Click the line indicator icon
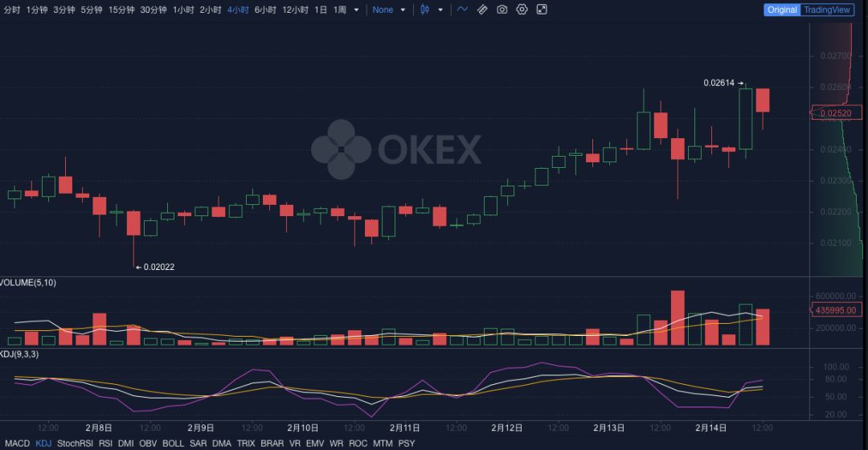Screen dimensions: 868x450 (462, 10)
